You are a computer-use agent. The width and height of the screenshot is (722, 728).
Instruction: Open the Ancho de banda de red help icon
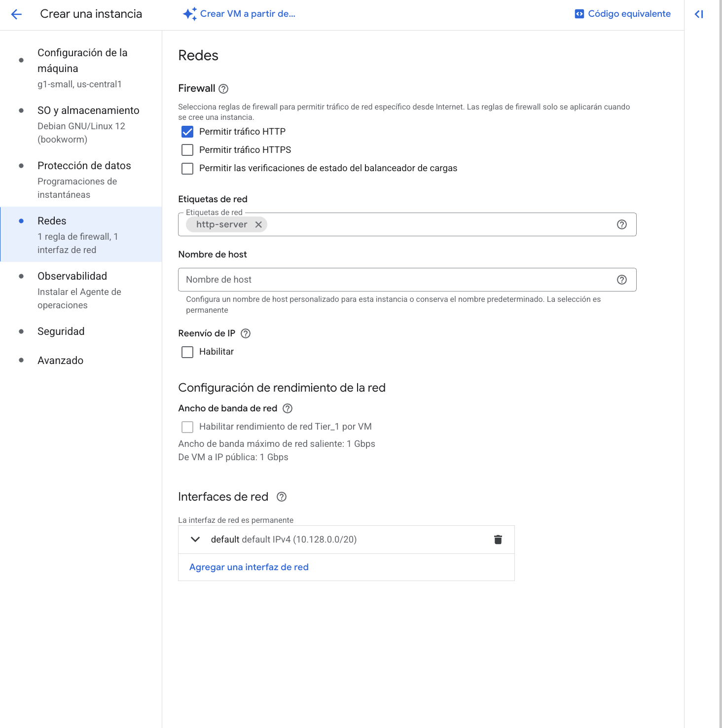pos(288,408)
